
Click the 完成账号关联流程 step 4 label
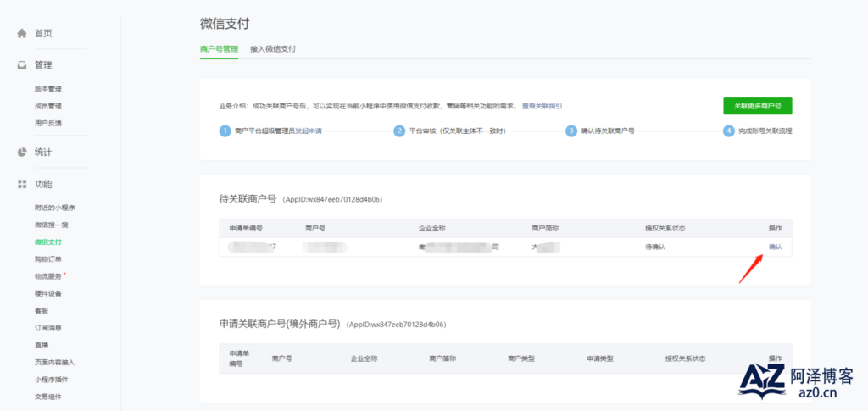(x=765, y=131)
